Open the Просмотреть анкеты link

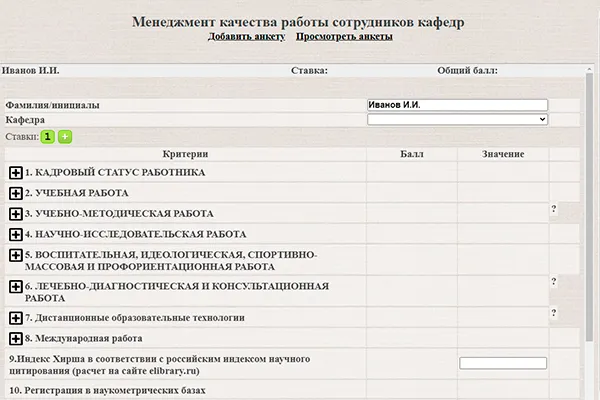pyautogui.click(x=344, y=37)
